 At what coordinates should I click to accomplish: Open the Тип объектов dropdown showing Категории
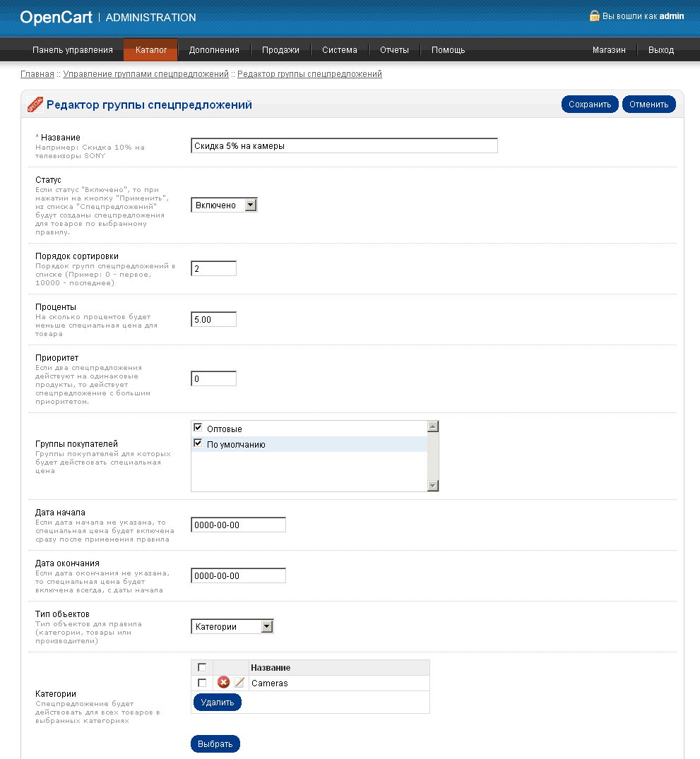pyautogui.click(x=232, y=627)
